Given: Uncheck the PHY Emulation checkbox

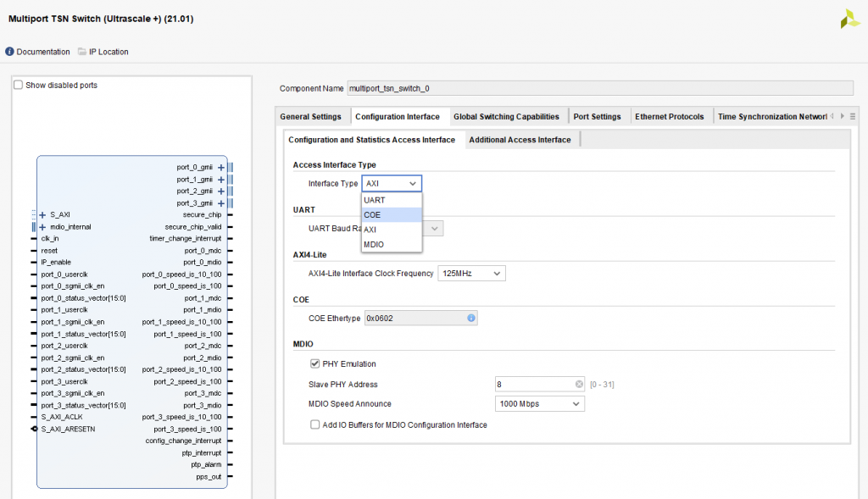Looking at the screenshot, I should tap(315, 364).
